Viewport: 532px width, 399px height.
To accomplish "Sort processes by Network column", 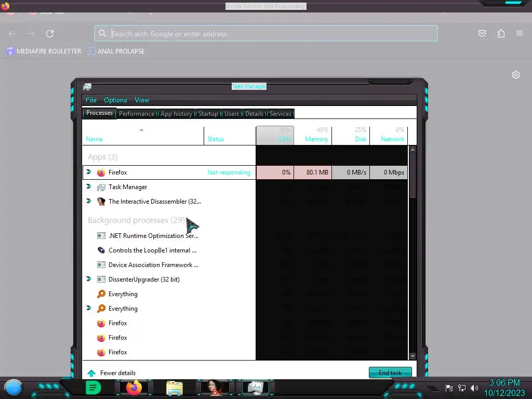I will pos(389,136).
